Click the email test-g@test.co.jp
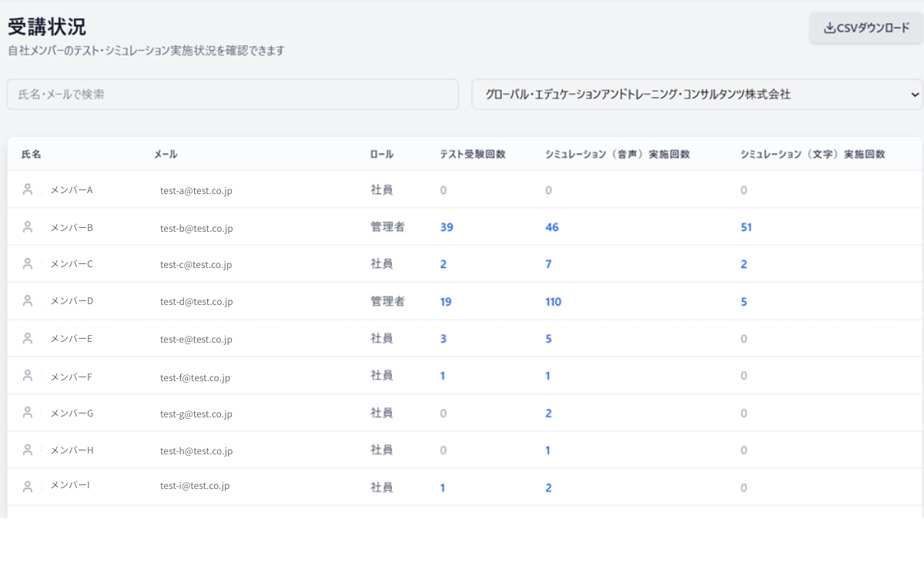 196,414
